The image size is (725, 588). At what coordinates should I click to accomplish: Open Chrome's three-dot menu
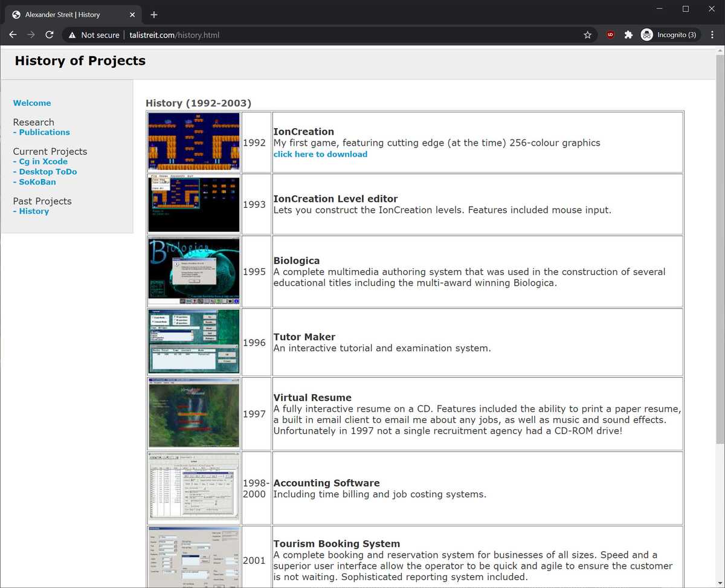click(x=712, y=35)
